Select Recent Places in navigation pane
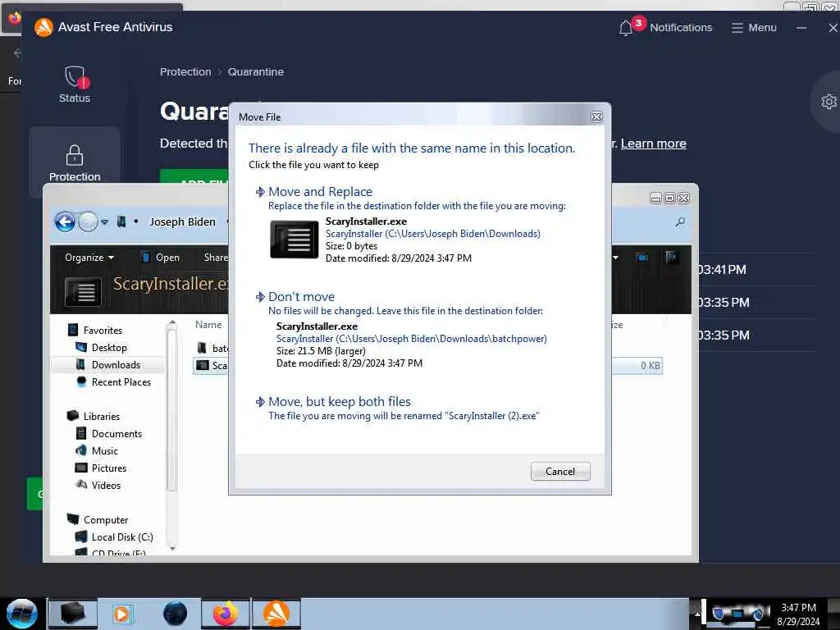 click(x=113, y=382)
